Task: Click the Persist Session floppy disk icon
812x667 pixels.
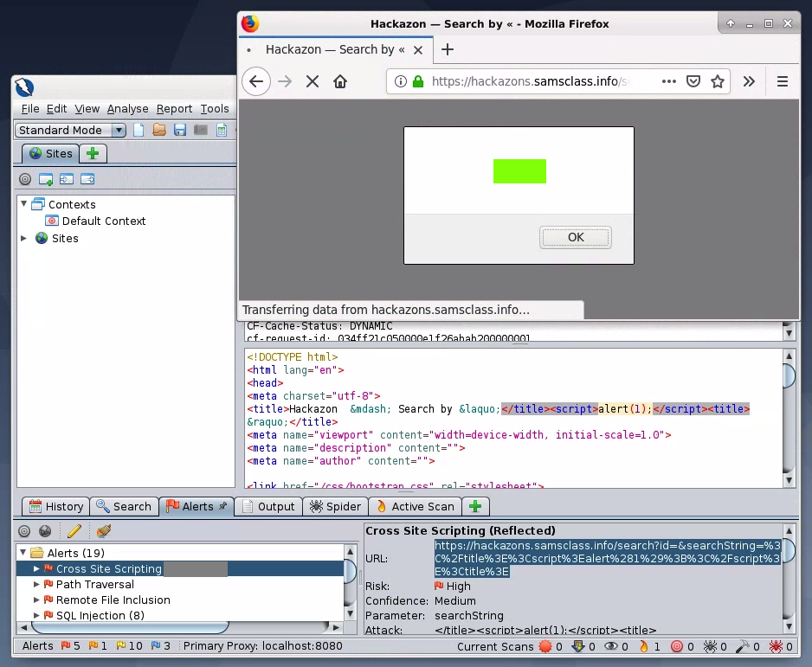Action: click(x=180, y=131)
